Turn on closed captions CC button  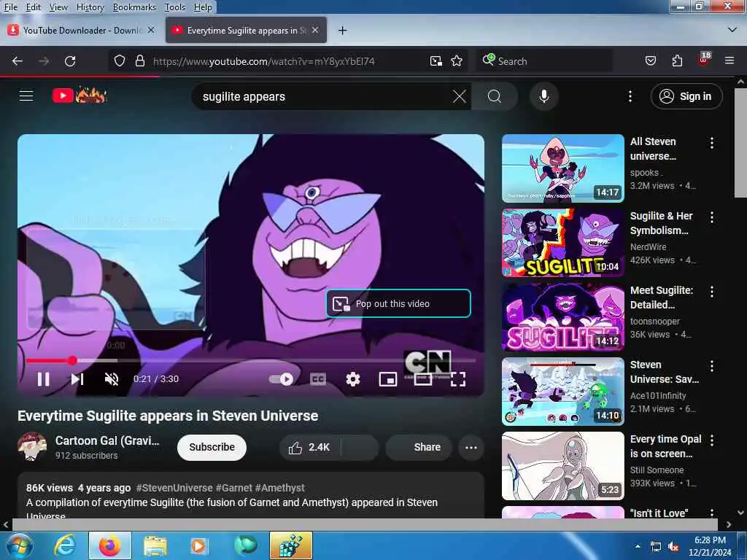coord(318,379)
